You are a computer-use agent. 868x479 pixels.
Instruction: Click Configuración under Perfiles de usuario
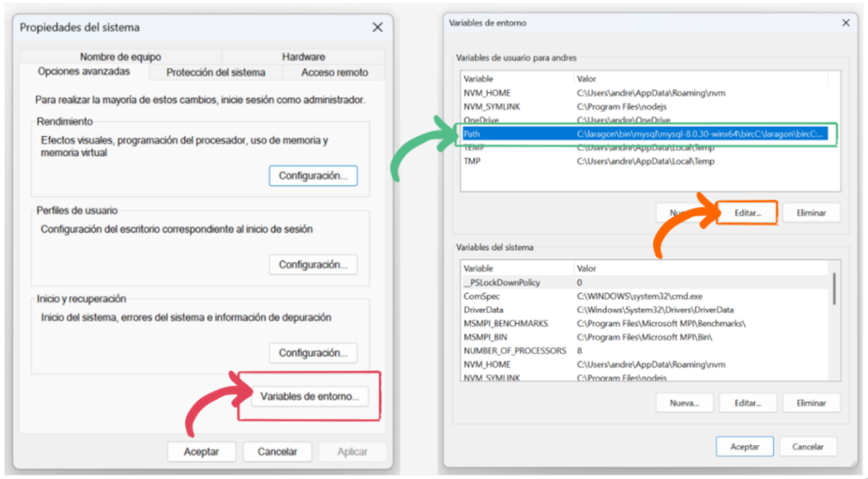(313, 264)
